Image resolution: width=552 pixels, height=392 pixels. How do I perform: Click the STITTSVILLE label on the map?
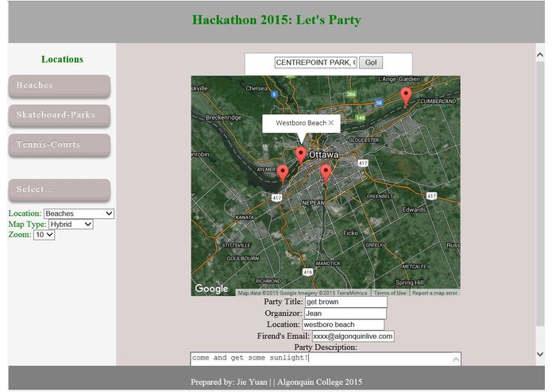pos(236,245)
